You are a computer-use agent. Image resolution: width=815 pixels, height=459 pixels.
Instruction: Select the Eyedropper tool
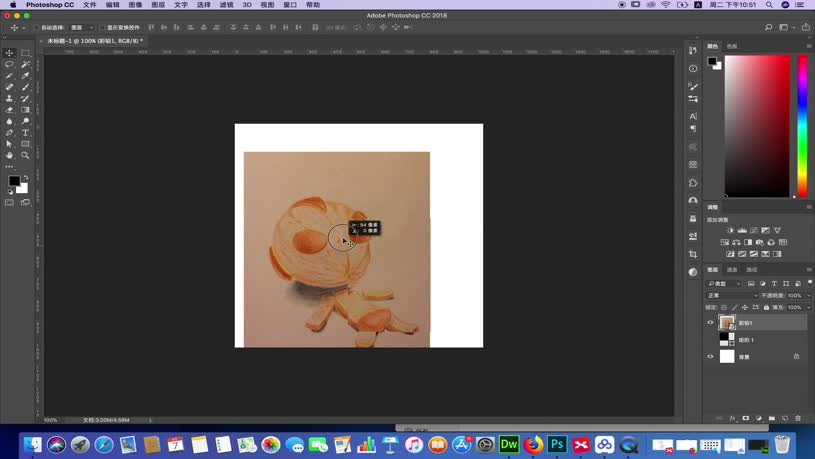pos(25,76)
